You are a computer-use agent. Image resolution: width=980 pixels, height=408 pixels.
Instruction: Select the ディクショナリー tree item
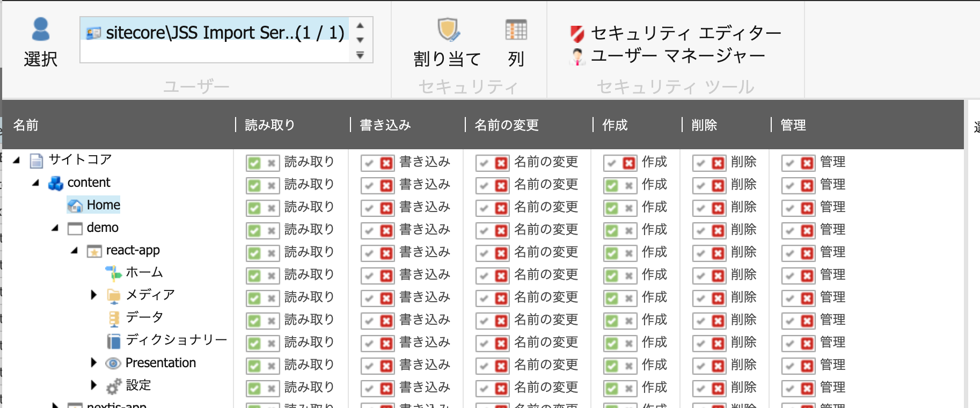coord(177,340)
